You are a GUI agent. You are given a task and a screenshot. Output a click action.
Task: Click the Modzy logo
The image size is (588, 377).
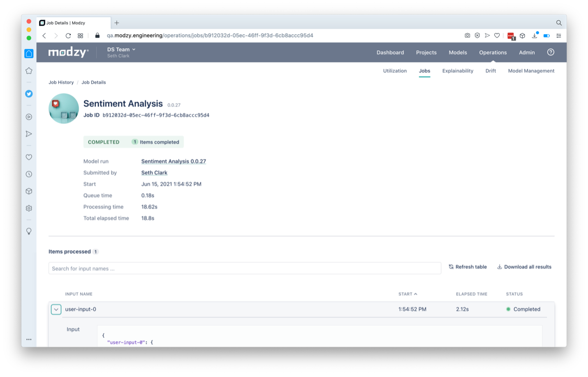coord(68,52)
